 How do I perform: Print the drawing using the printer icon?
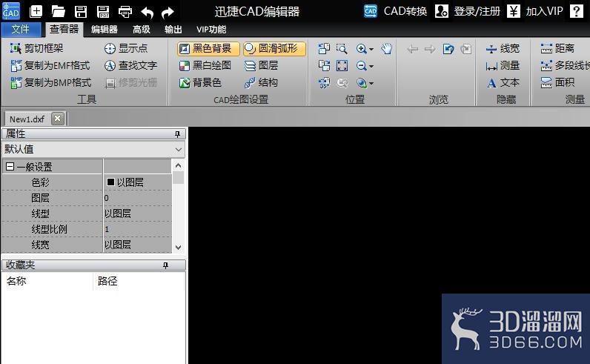[x=125, y=12]
